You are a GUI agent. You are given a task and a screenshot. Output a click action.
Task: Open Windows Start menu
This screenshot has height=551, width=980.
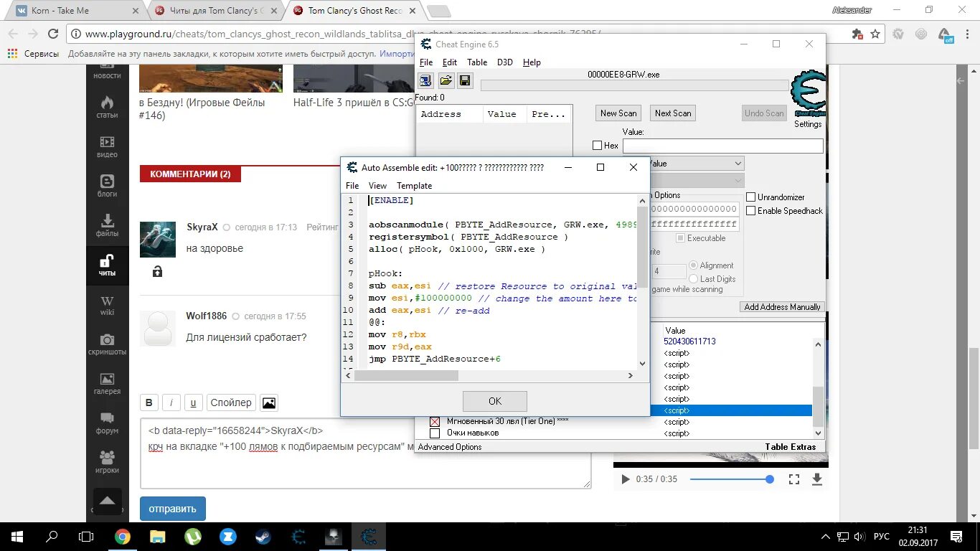[17, 536]
